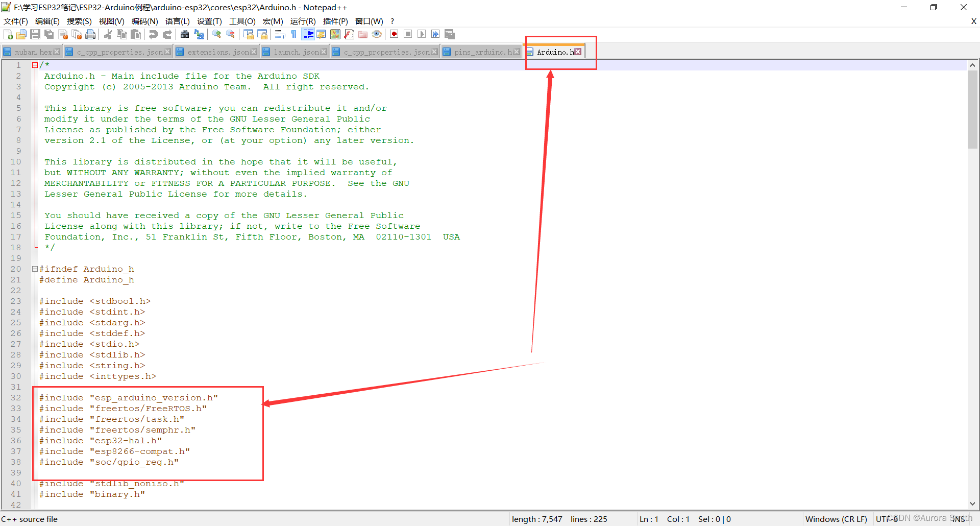Open the 插件(P) Plugins menu
The image size is (980, 526).
click(x=335, y=21)
